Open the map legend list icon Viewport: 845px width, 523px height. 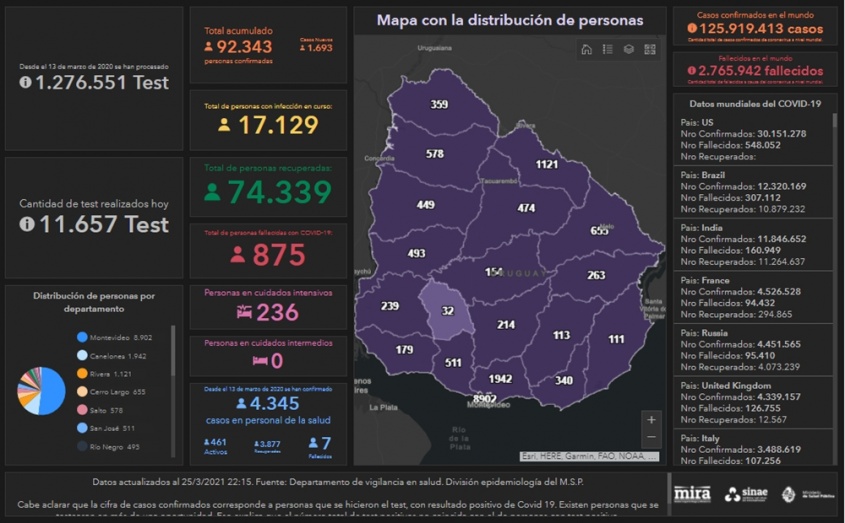pyautogui.click(x=607, y=49)
